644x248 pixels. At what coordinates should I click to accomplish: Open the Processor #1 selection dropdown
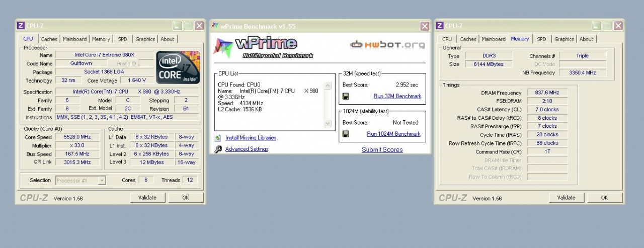[102, 180]
